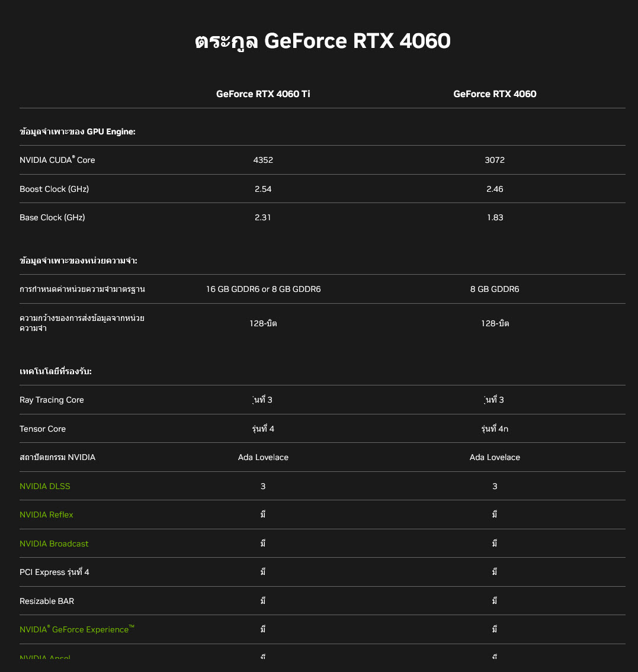Open the NVIDIA Ansel link

click(x=45, y=658)
